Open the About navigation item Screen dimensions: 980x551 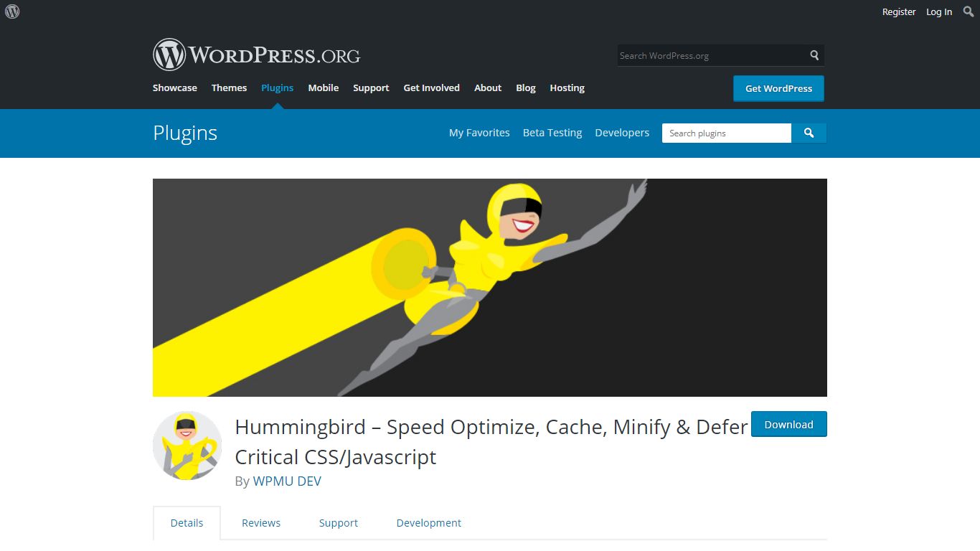(x=488, y=88)
